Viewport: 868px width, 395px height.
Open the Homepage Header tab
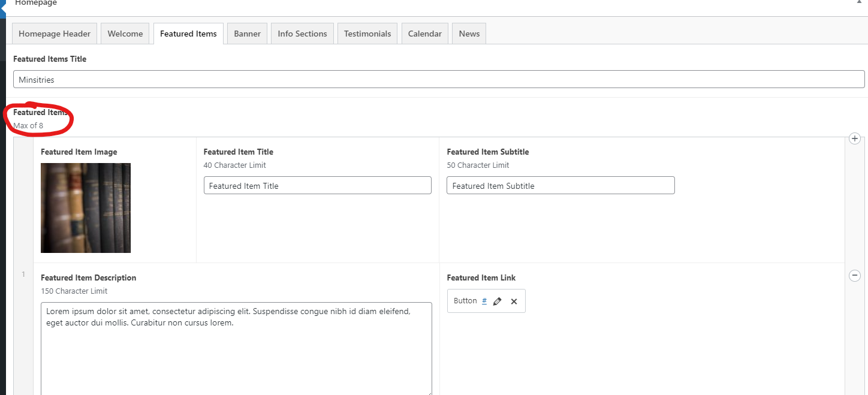click(x=55, y=34)
